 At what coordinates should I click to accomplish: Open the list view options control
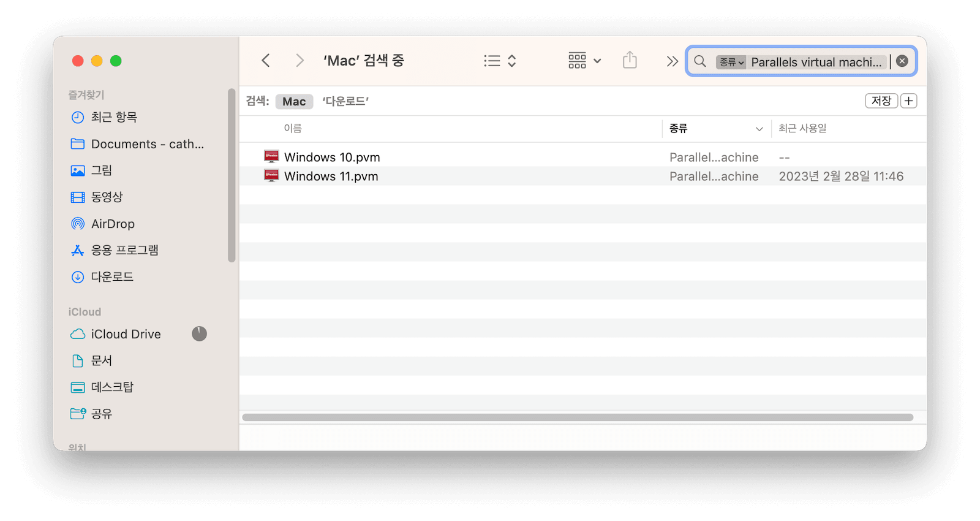tap(500, 61)
